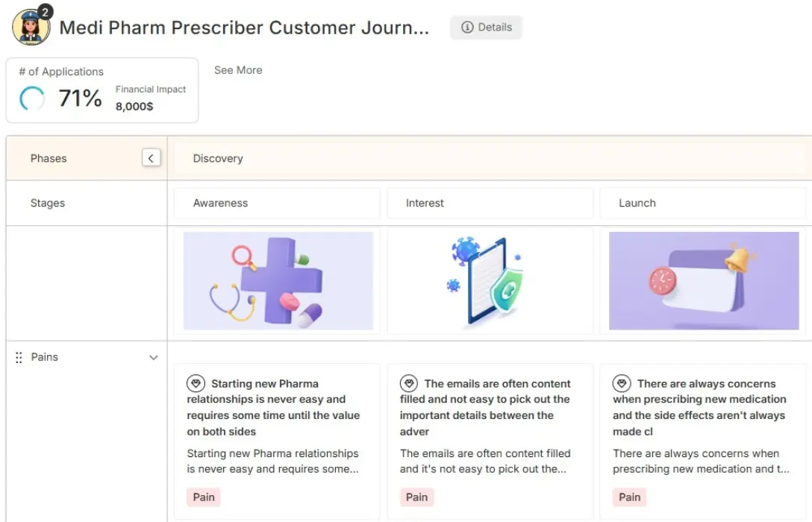
Task: Click the info icon inside the Details button
Action: click(466, 27)
